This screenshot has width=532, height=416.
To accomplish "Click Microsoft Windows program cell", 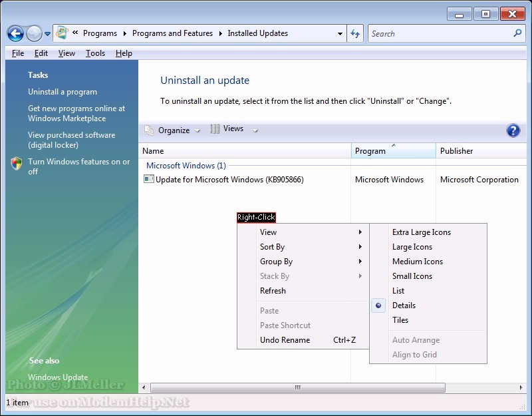I will coord(390,179).
